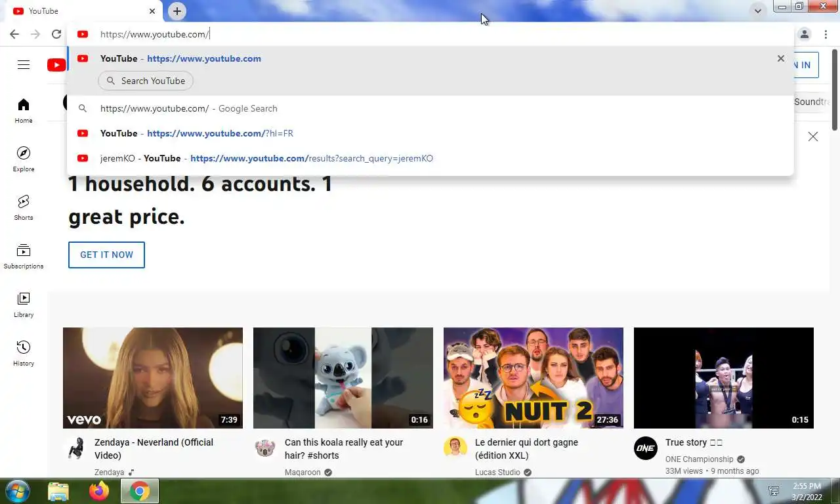
Task: Click the Zendaya - Neverland video title
Action: pos(154,449)
